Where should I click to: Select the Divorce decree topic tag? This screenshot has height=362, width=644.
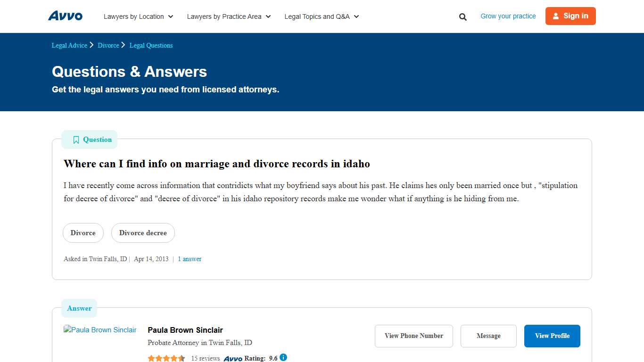click(x=143, y=232)
